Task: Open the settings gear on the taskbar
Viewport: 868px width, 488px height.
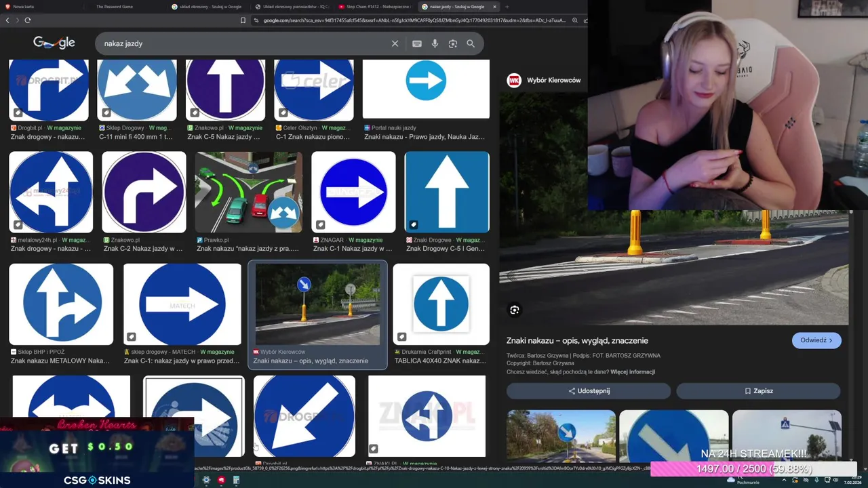Action: click(x=206, y=480)
